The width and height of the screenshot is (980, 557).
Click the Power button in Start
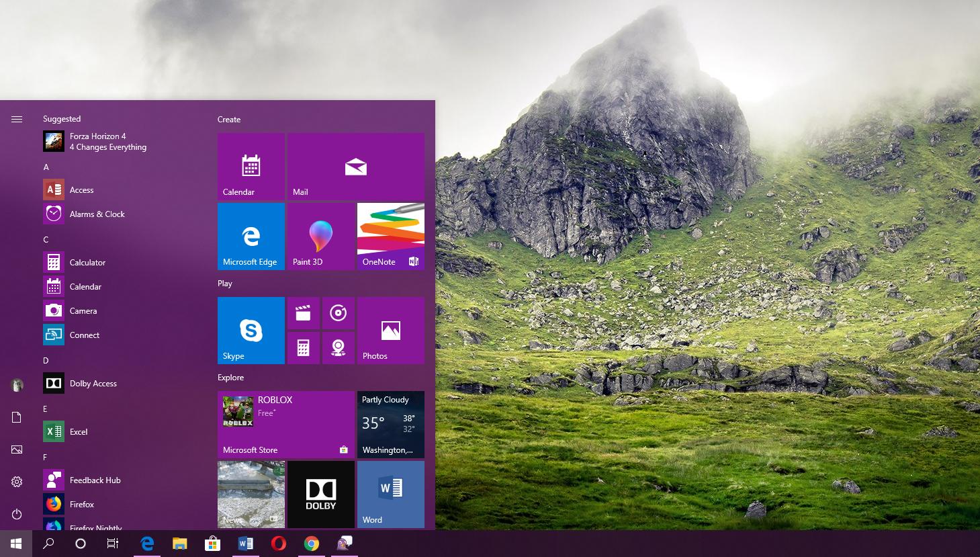click(x=17, y=514)
